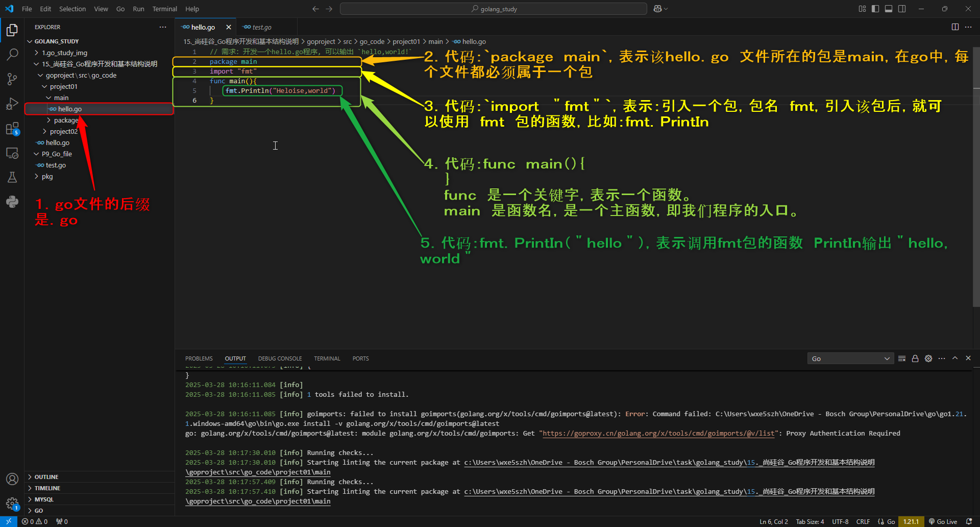
Task: Click Go Live in status bar
Action: (943, 521)
